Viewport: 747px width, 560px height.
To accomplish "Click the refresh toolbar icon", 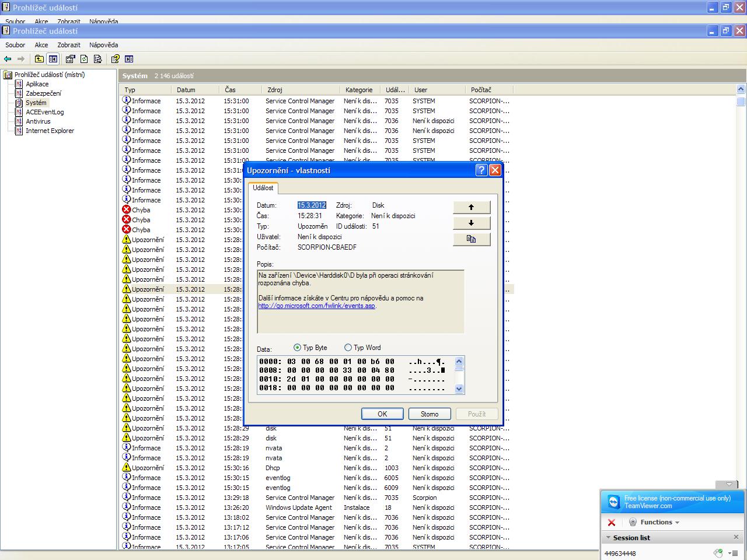I will (x=84, y=59).
